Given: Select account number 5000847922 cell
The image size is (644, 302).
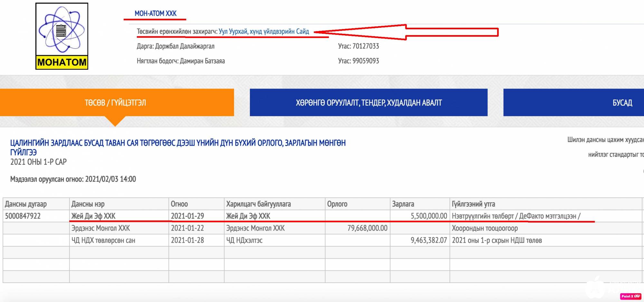Looking at the screenshot, I should tap(36, 216).
